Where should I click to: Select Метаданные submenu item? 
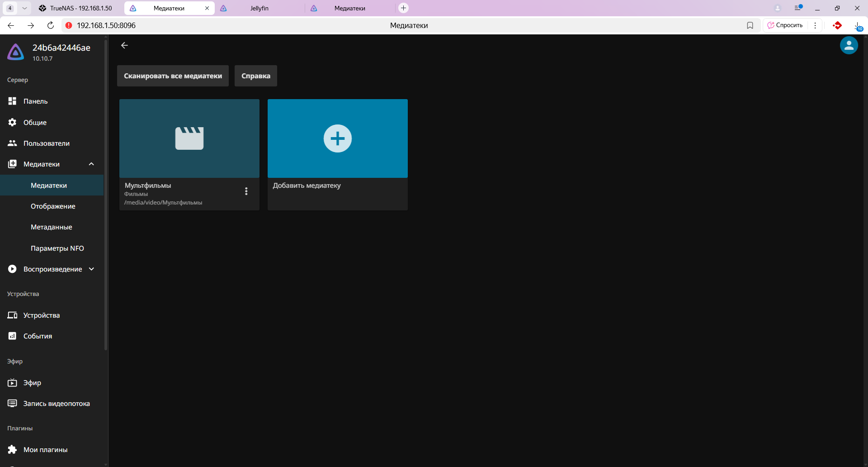pyautogui.click(x=51, y=227)
